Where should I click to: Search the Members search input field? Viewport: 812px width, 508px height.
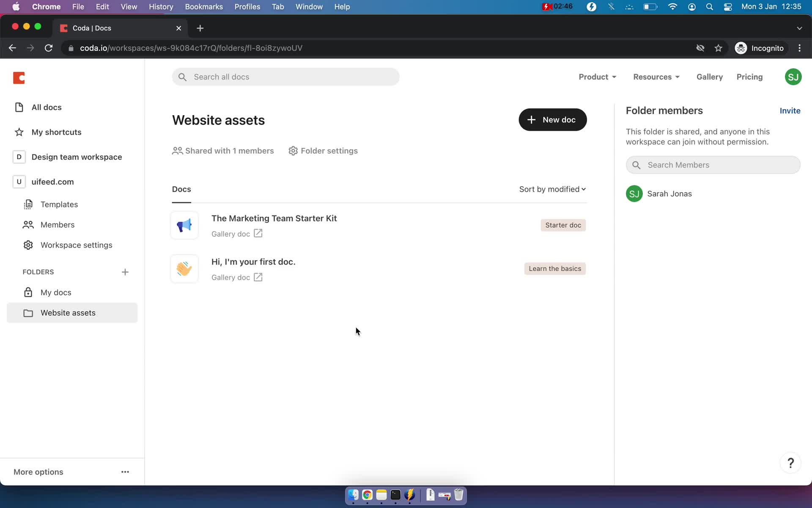pos(713,164)
